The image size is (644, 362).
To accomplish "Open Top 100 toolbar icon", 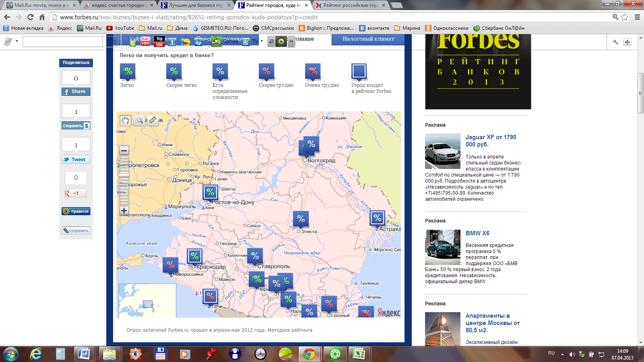I will [x=159, y=41].
